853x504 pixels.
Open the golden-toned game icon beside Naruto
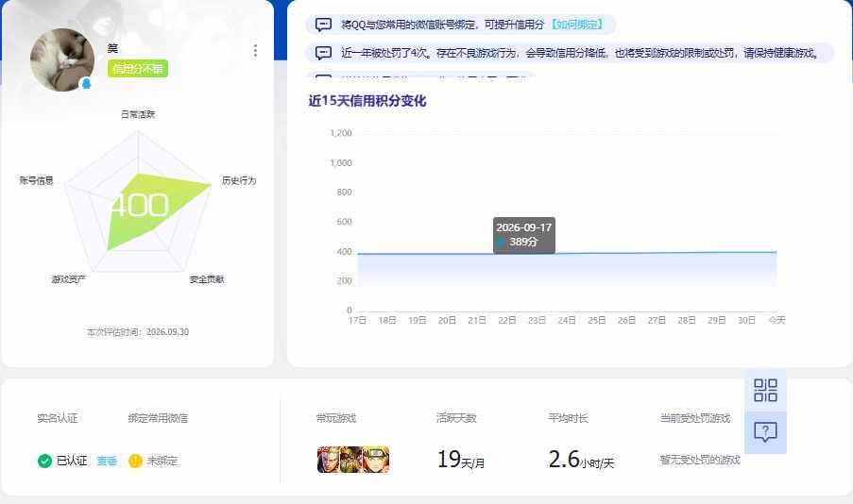click(x=350, y=460)
